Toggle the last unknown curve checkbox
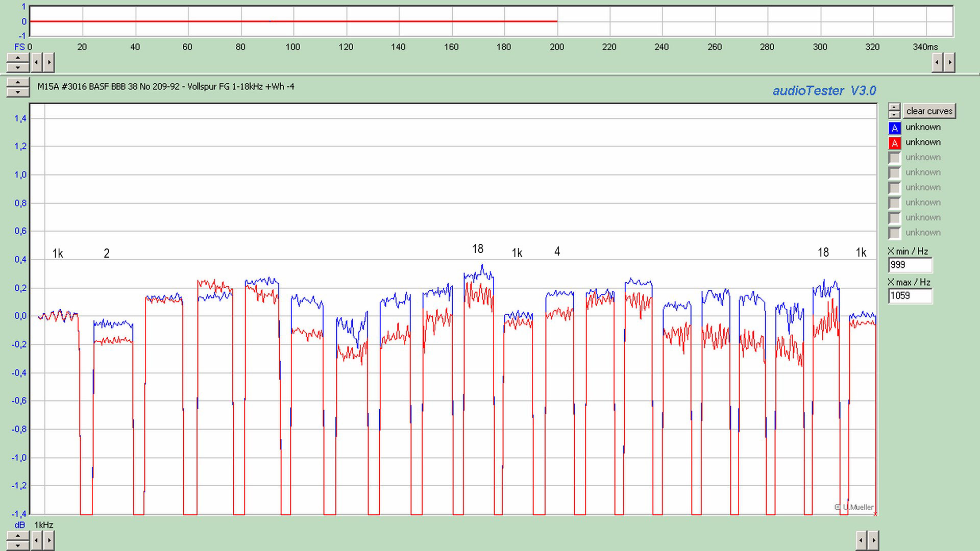The height and width of the screenshot is (551, 980). click(894, 233)
